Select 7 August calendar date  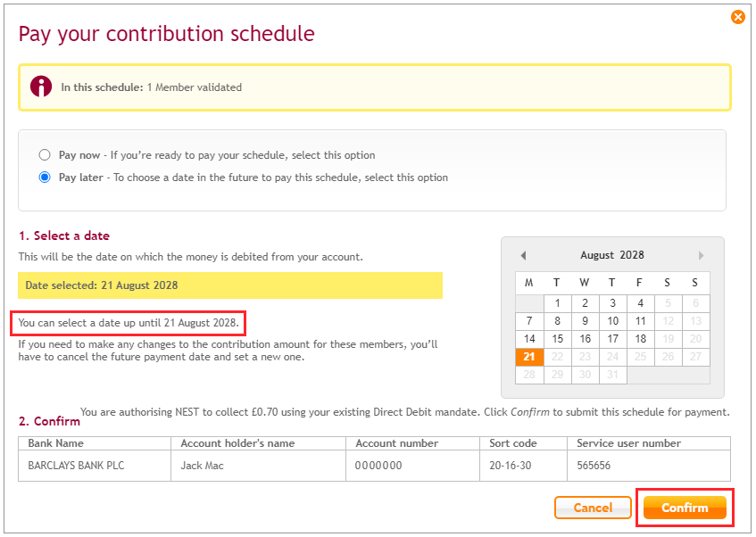tap(529, 321)
